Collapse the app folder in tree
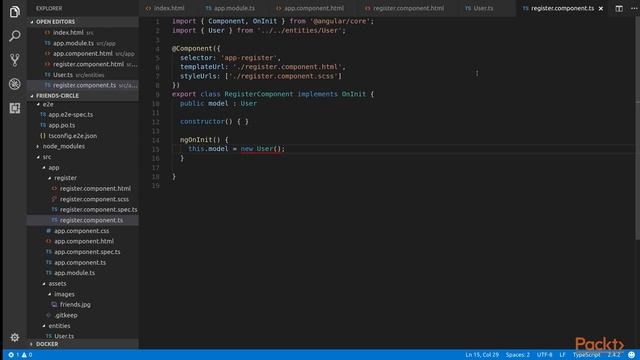 [x=53, y=167]
